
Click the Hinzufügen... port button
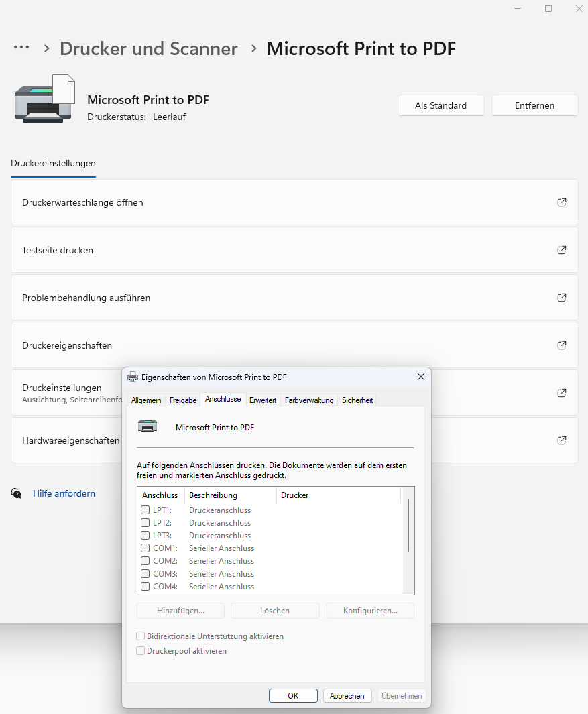coord(181,611)
